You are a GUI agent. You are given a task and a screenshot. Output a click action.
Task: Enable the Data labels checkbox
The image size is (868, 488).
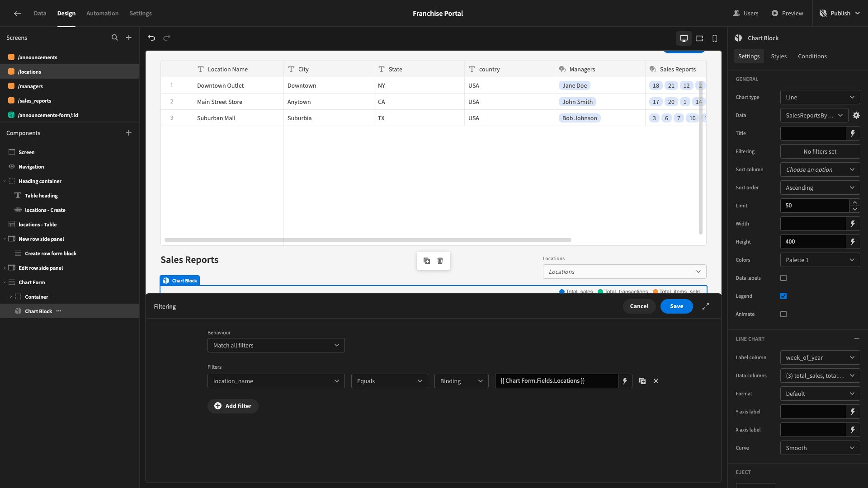pyautogui.click(x=783, y=278)
